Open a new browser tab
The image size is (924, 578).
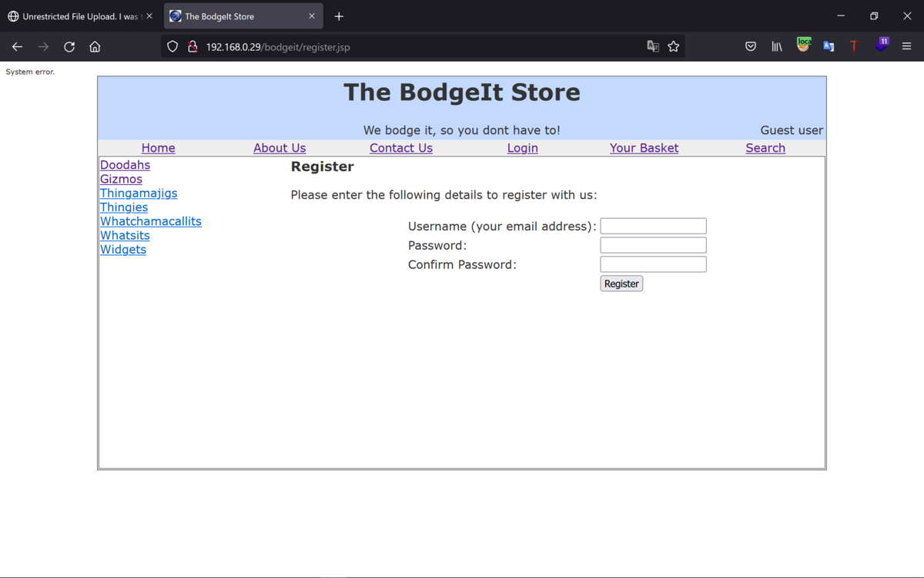pos(339,16)
